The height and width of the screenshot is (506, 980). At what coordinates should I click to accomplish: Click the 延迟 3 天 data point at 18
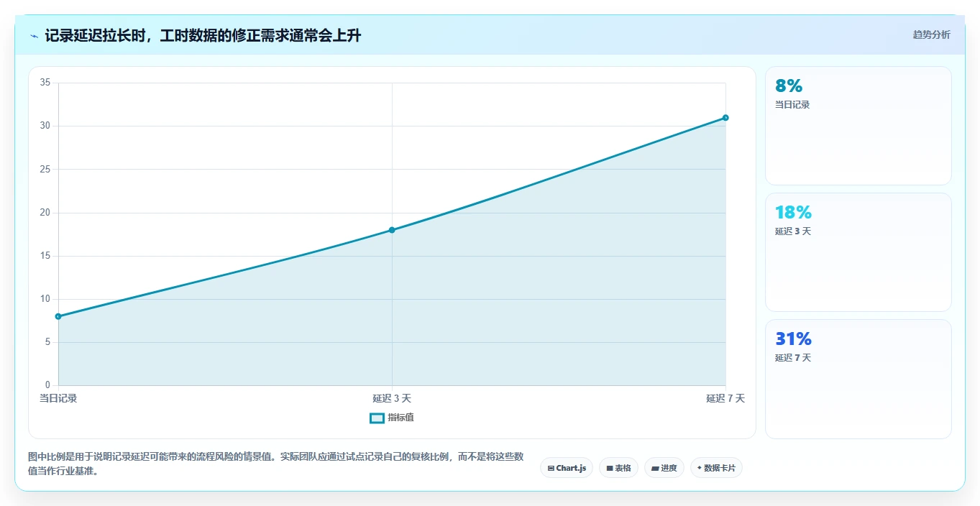pyautogui.click(x=392, y=230)
